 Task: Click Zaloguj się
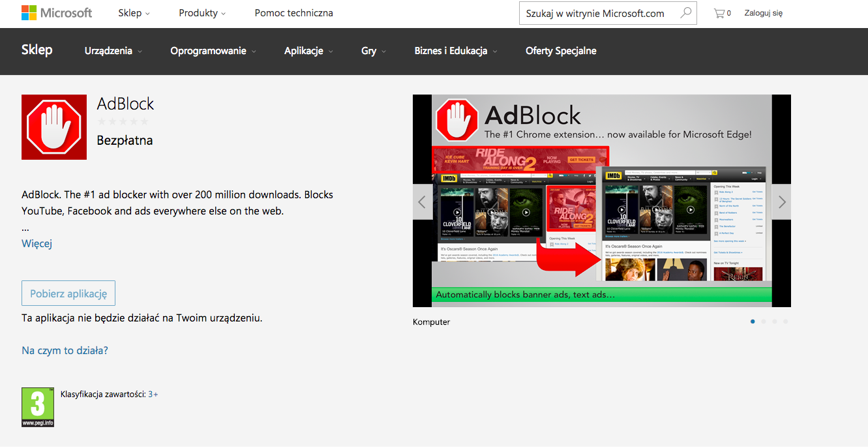point(763,13)
